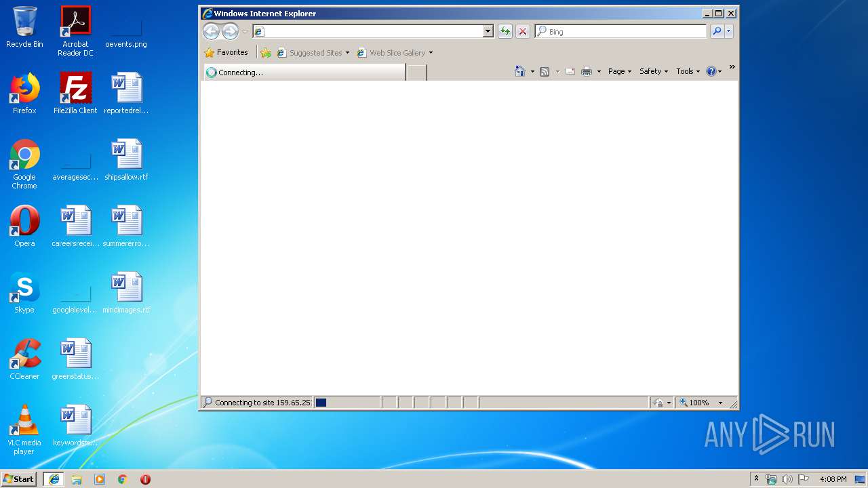Image resolution: width=868 pixels, height=488 pixels.
Task: Expand the address bar autocomplete dropdown
Action: tap(488, 31)
